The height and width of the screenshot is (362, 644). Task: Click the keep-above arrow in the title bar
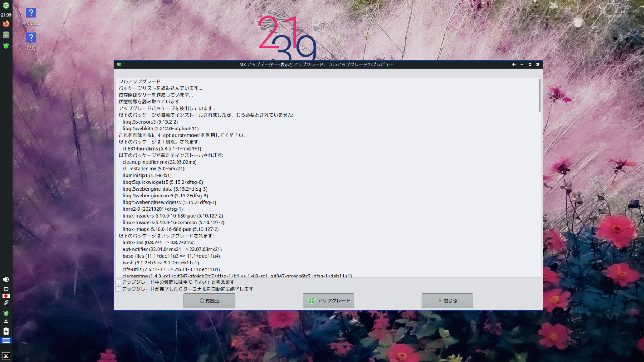pos(514,64)
